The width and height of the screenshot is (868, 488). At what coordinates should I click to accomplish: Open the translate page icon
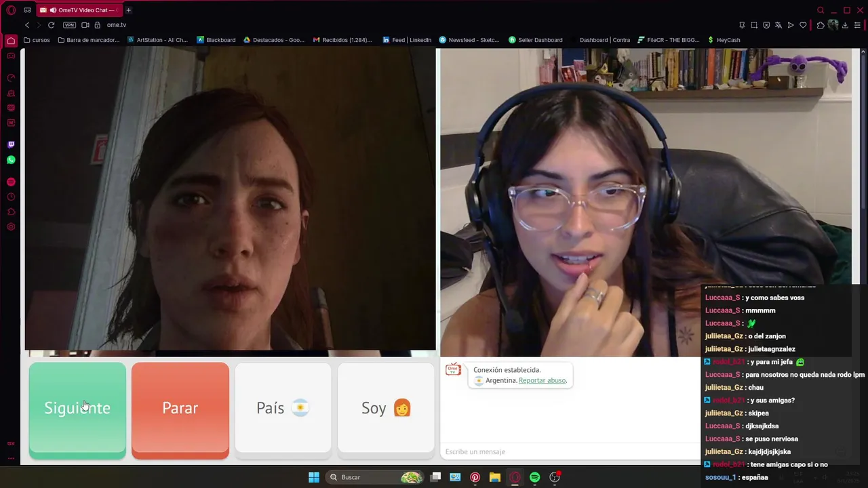[778, 25]
